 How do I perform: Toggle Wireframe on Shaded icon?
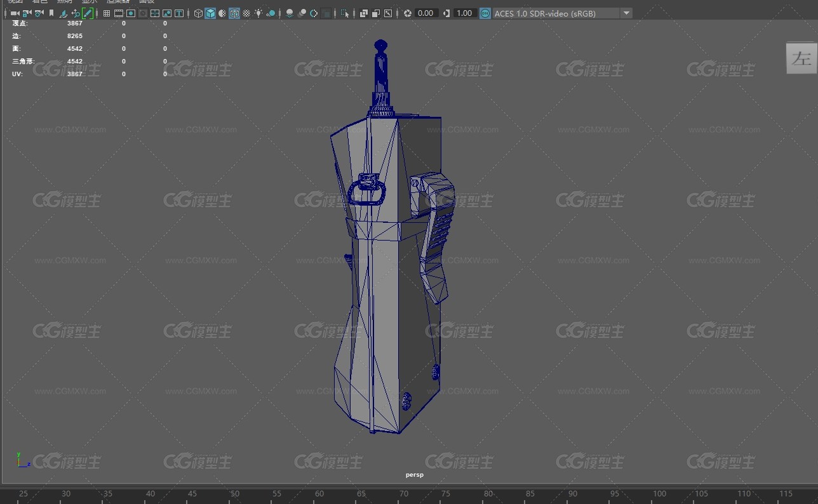click(x=234, y=13)
